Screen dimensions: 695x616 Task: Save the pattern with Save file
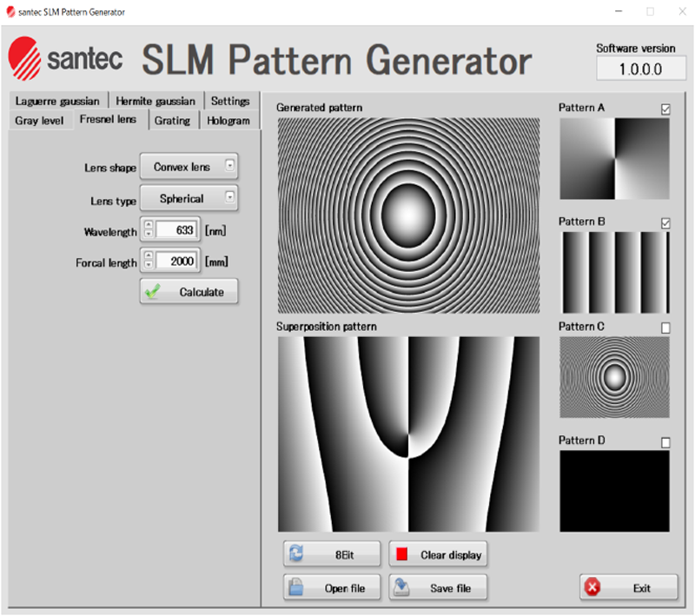pos(437,588)
